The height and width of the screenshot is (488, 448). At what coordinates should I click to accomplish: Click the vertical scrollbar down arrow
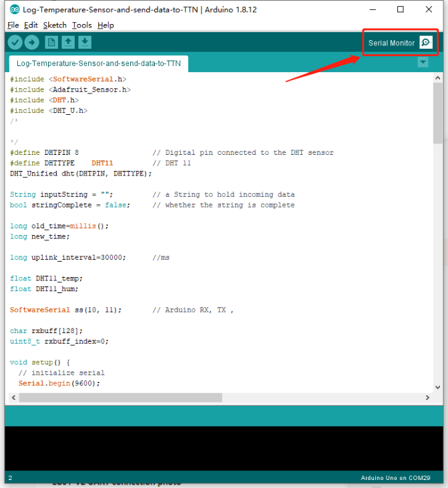coord(438,387)
